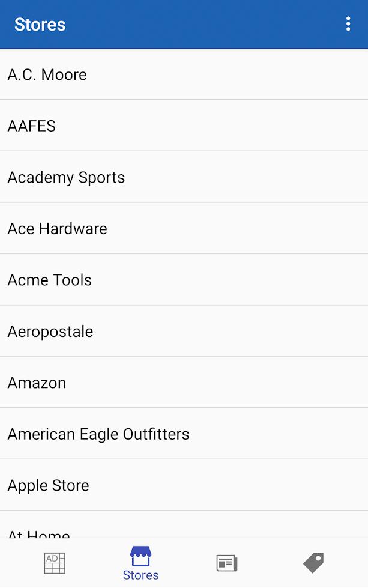The image size is (368, 588).
Task: Open the news feed icon tab
Action: click(227, 563)
